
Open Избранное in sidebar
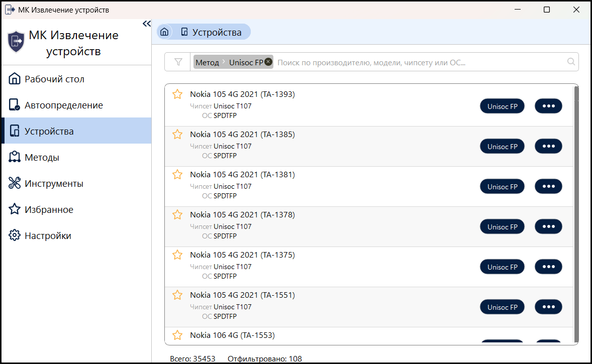pyautogui.click(x=76, y=209)
